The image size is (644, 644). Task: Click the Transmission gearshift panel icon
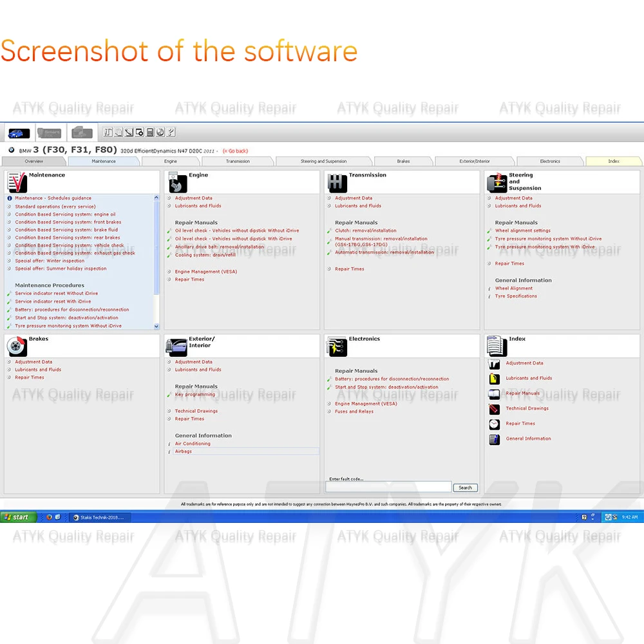pyautogui.click(x=337, y=182)
